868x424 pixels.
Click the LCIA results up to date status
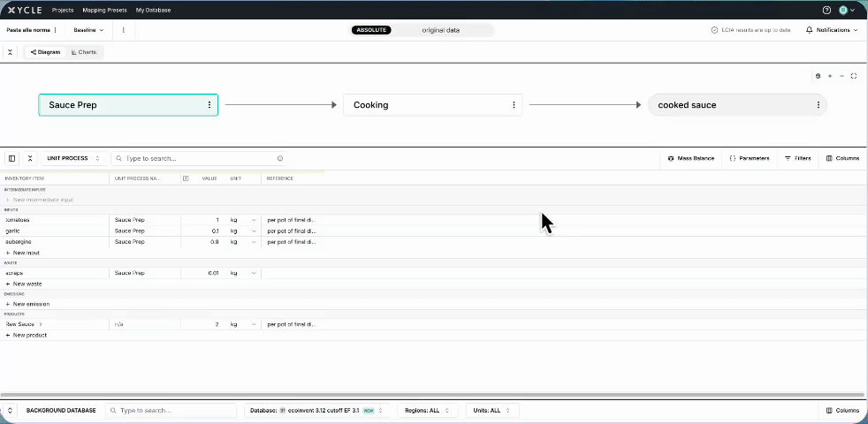coord(750,30)
